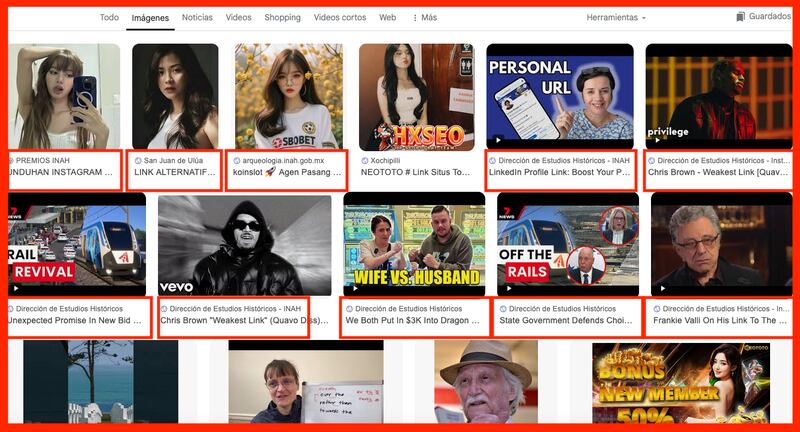Image resolution: width=800 pixels, height=432 pixels.
Task: Open the BONUS NEW MEMBER thumbnail
Action: point(681,383)
